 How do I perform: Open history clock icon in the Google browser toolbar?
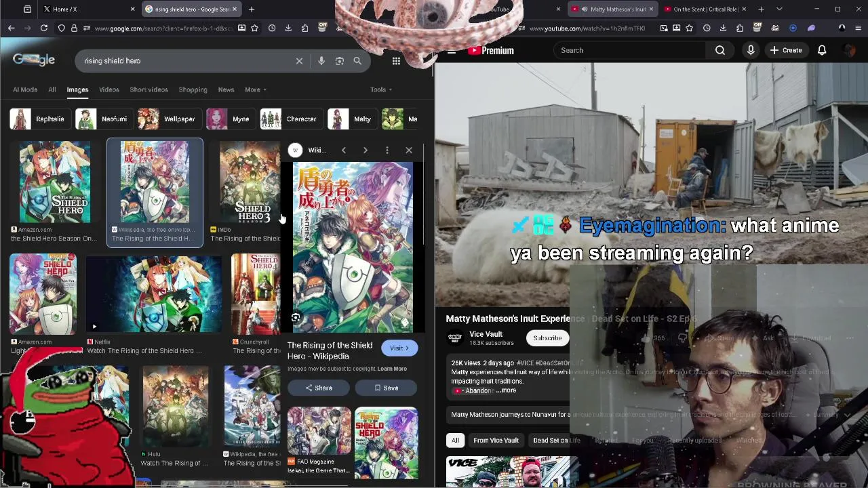(x=272, y=28)
